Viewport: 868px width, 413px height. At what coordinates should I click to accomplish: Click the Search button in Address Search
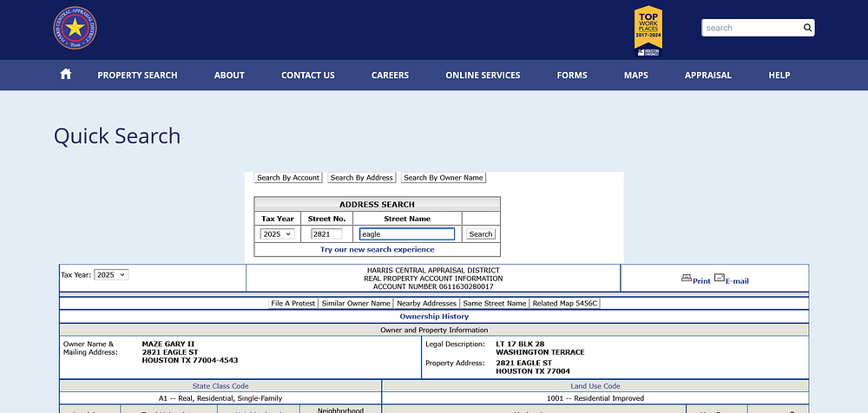pyautogui.click(x=481, y=234)
